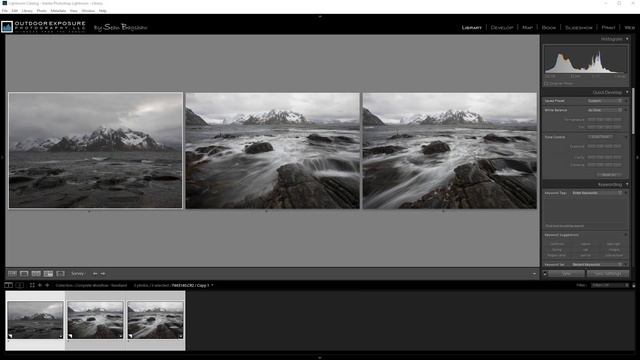Screen dimensions: 640x360
Task: Open the Library menu
Action: point(27,11)
